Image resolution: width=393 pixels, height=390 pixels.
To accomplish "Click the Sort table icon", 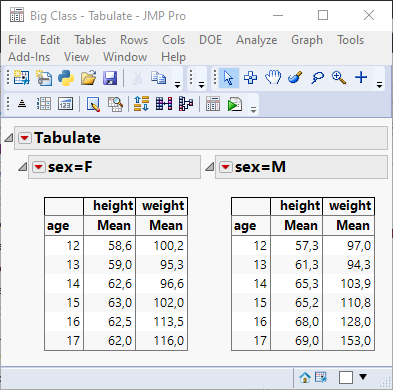I will pos(141,104).
